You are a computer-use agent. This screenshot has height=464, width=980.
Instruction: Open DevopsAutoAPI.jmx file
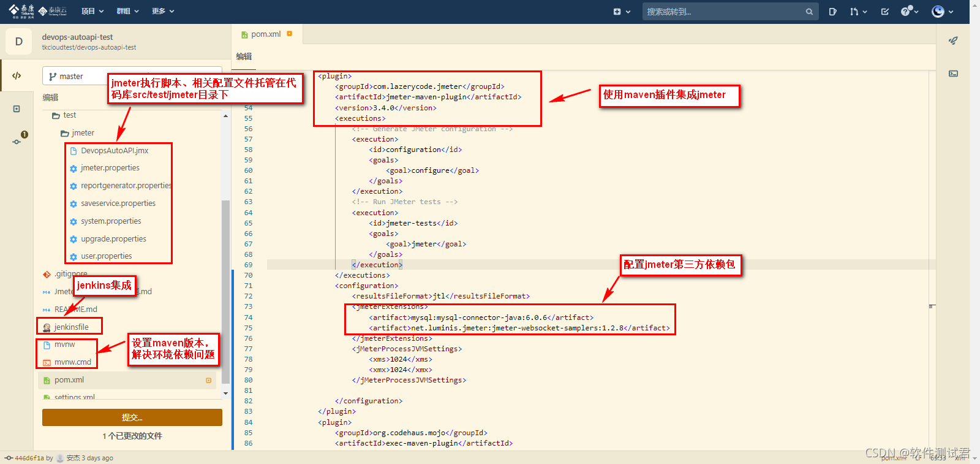115,151
